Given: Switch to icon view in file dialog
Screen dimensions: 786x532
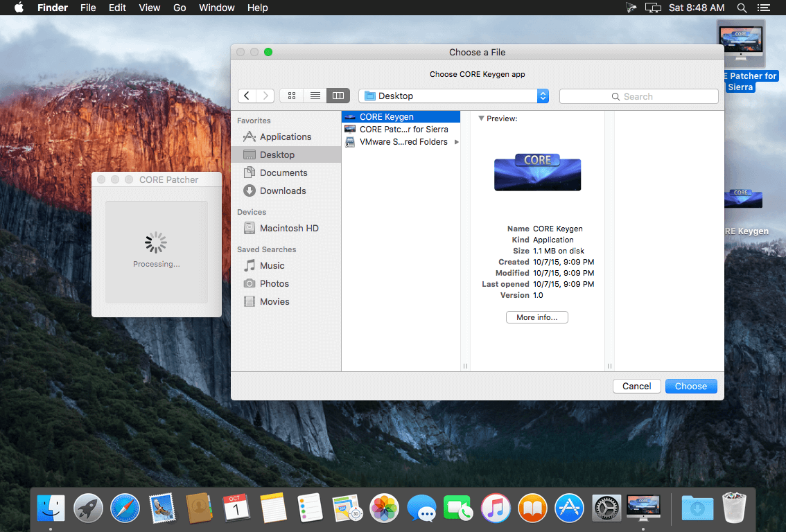Looking at the screenshot, I should click(292, 96).
